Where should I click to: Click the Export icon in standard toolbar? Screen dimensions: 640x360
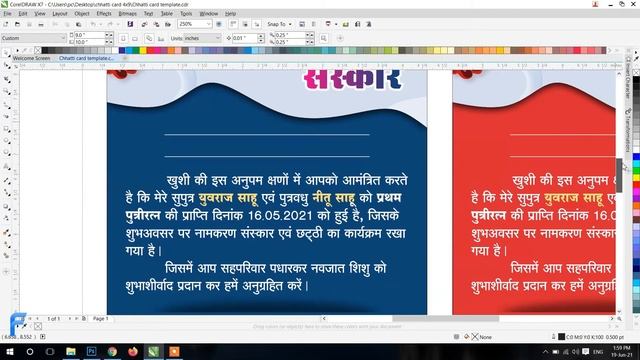(156, 24)
